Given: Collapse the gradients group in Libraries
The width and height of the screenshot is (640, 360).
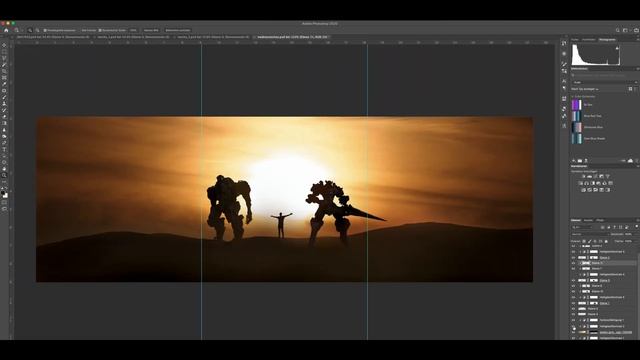Looking at the screenshot, I should click(x=572, y=97).
